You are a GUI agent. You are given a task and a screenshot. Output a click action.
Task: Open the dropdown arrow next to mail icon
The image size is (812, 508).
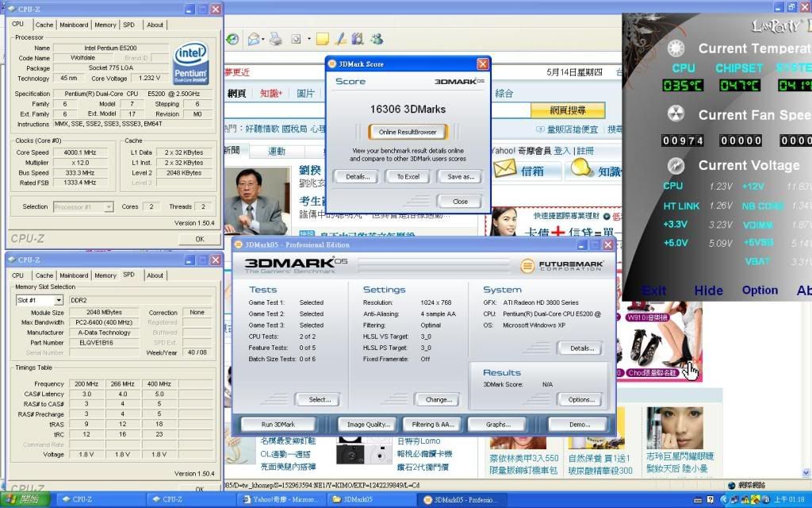(263, 39)
